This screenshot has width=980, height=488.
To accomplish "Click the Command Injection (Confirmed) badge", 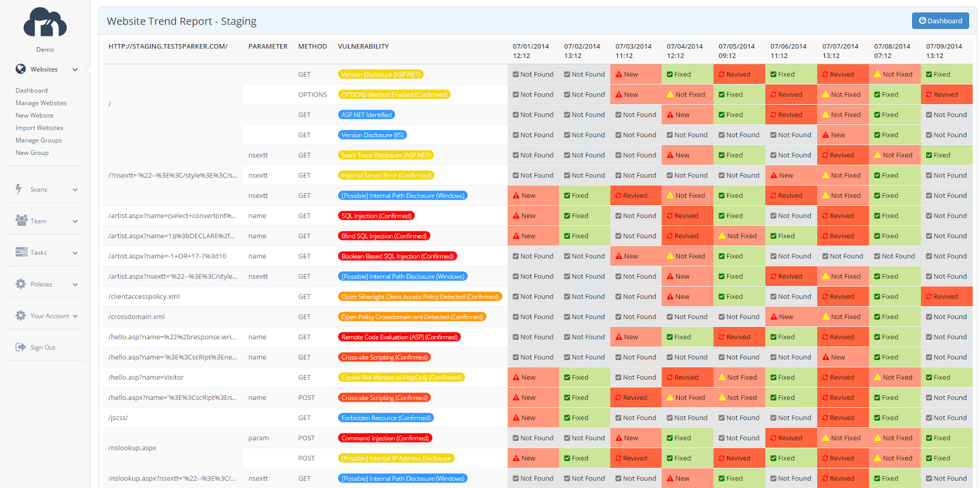I will [x=385, y=438].
